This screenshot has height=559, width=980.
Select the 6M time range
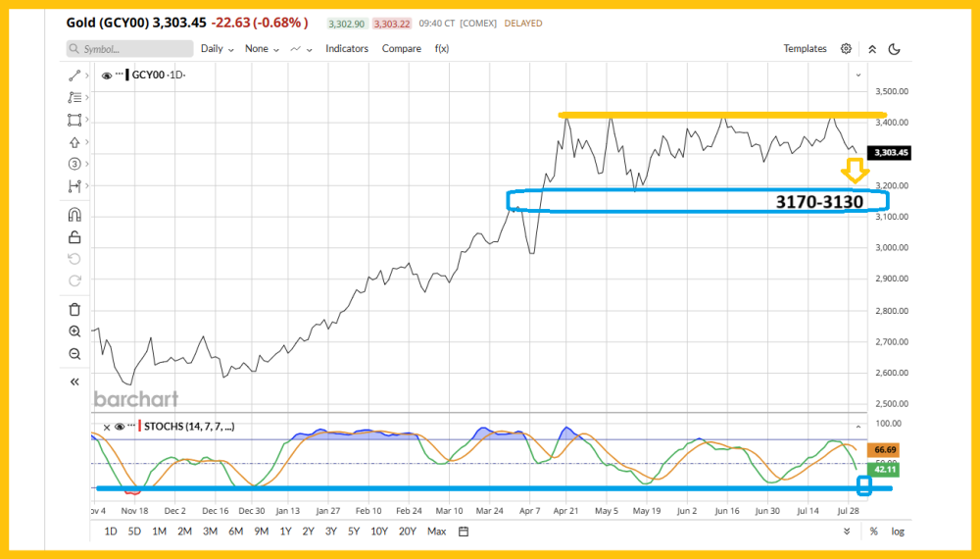235,532
